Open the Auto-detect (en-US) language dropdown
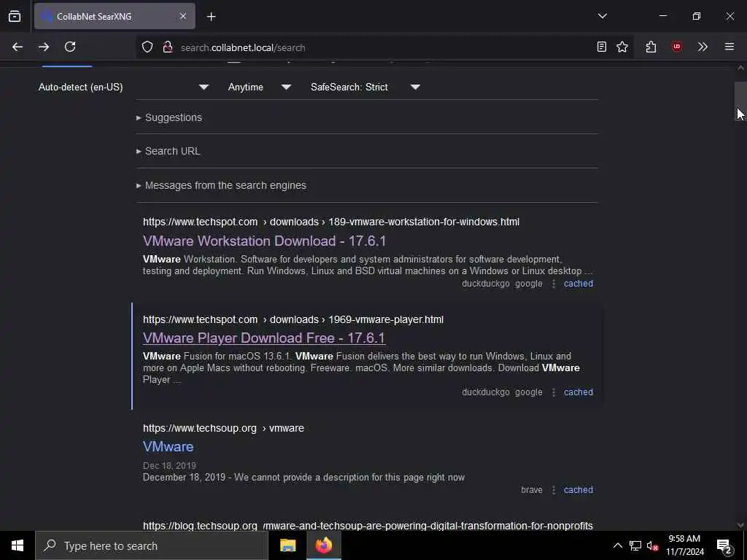The width and height of the screenshot is (747, 560). click(123, 87)
